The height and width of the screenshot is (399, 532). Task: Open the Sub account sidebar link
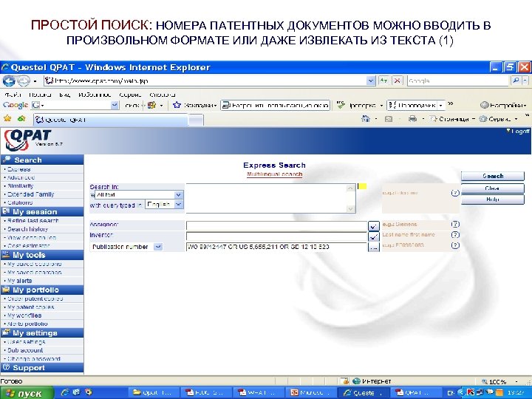pos(25,350)
